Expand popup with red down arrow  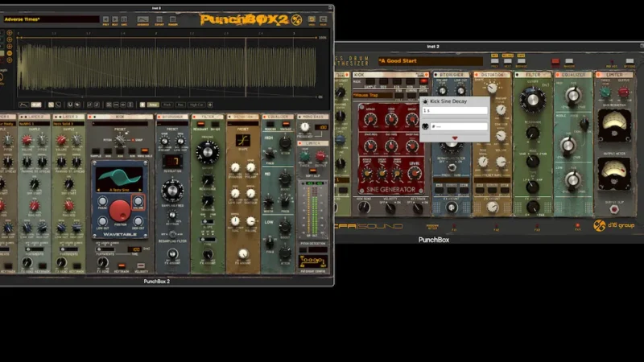[455, 138]
